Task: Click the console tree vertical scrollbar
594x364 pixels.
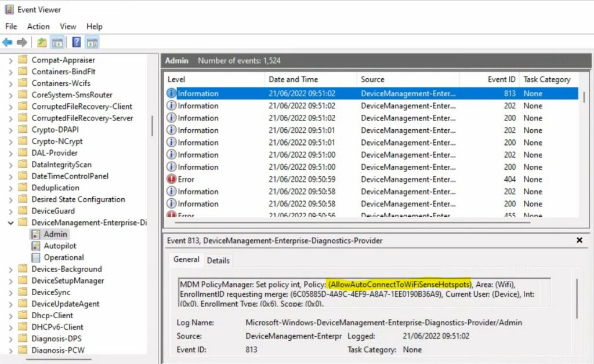Action: point(153,126)
